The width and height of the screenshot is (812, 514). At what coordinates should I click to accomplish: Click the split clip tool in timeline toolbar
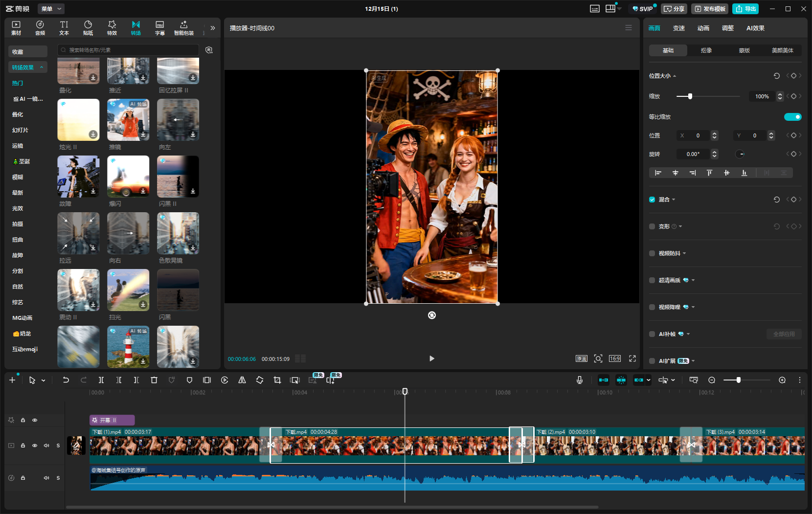(x=101, y=380)
